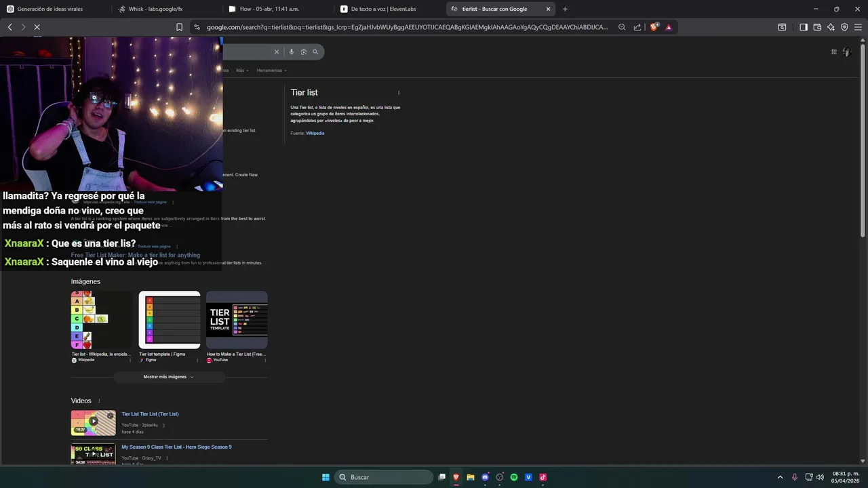Screen dimensions: 868x488
Task: Open volume control in system tray
Action: click(820, 477)
